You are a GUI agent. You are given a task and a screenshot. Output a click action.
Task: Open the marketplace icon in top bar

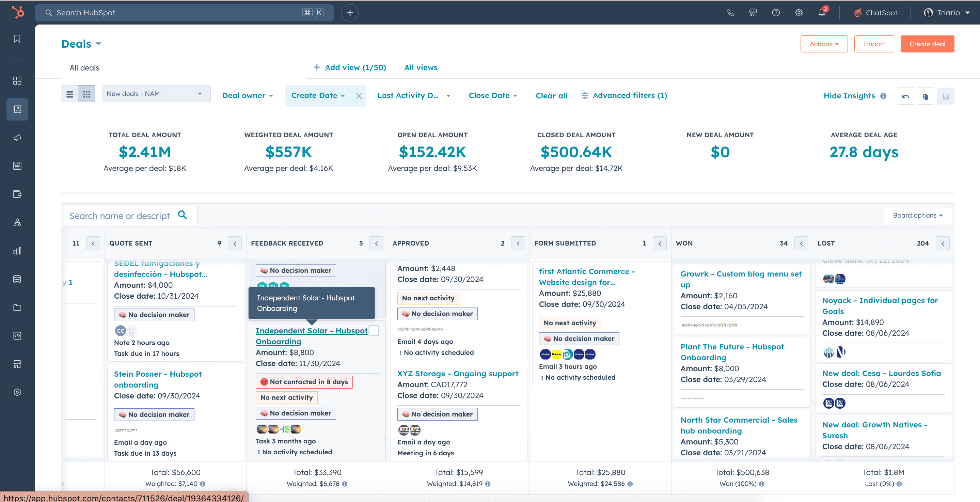(x=753, y=13)
